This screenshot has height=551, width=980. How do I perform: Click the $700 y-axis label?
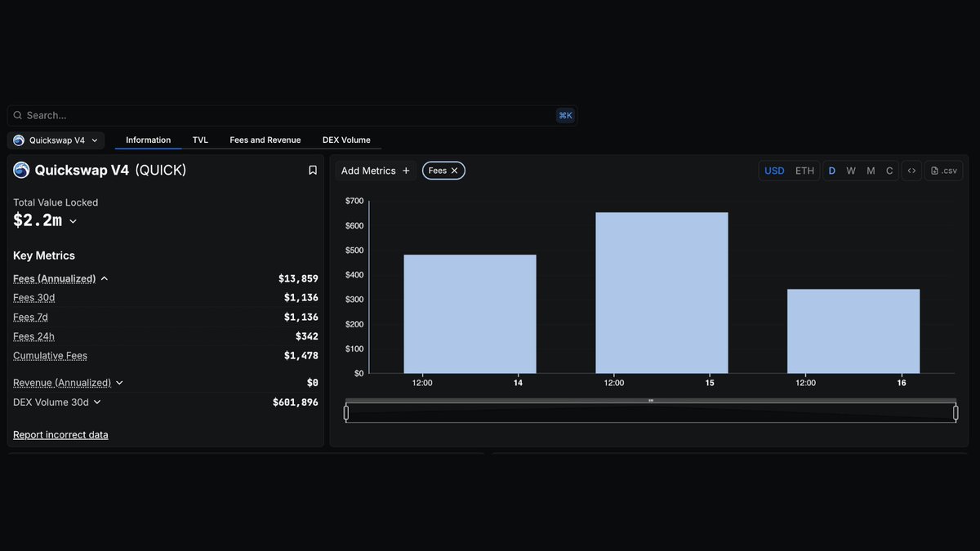point(354,201)
